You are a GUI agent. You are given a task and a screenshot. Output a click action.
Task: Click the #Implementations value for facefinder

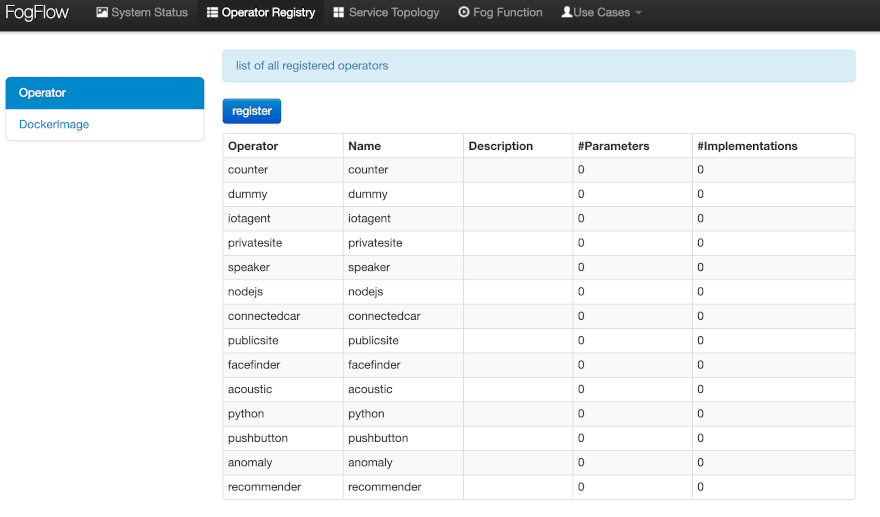click(700, 365)
